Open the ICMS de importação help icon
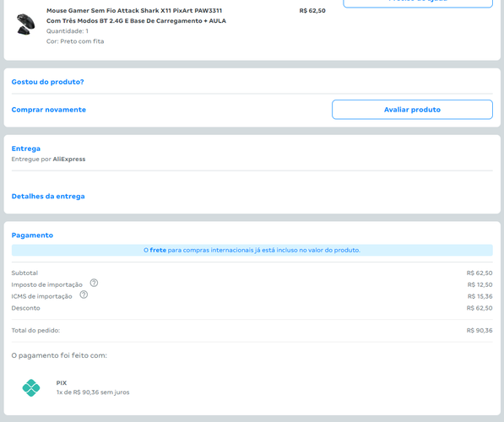 click(x=84, y=295)
